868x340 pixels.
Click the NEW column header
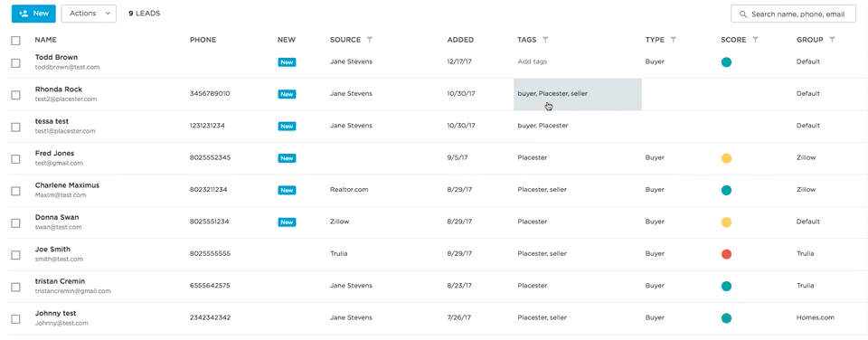click(x=287, y=40)
